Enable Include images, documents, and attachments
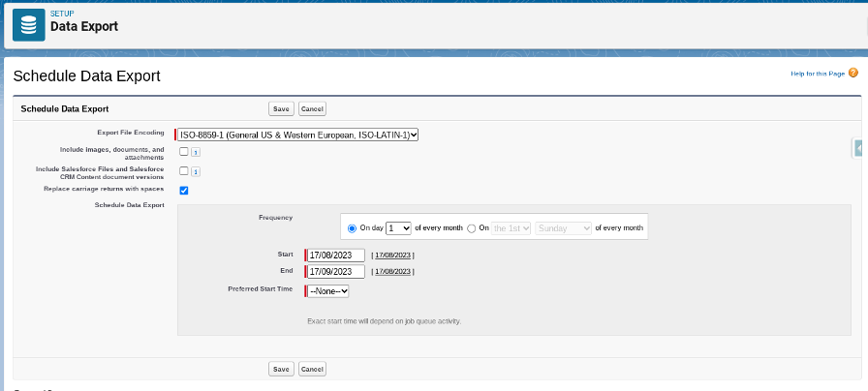Screen dimensions: 868x391 [x=184, y=152]
